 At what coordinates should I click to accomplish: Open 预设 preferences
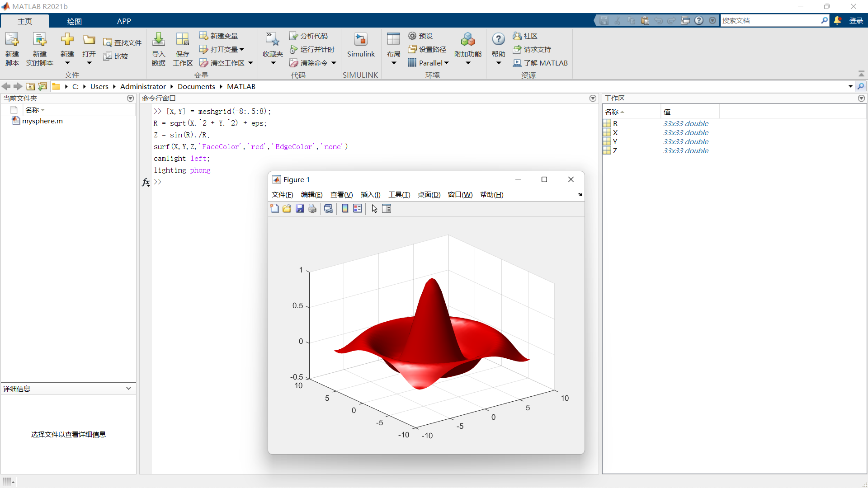(x=420, y=36)
